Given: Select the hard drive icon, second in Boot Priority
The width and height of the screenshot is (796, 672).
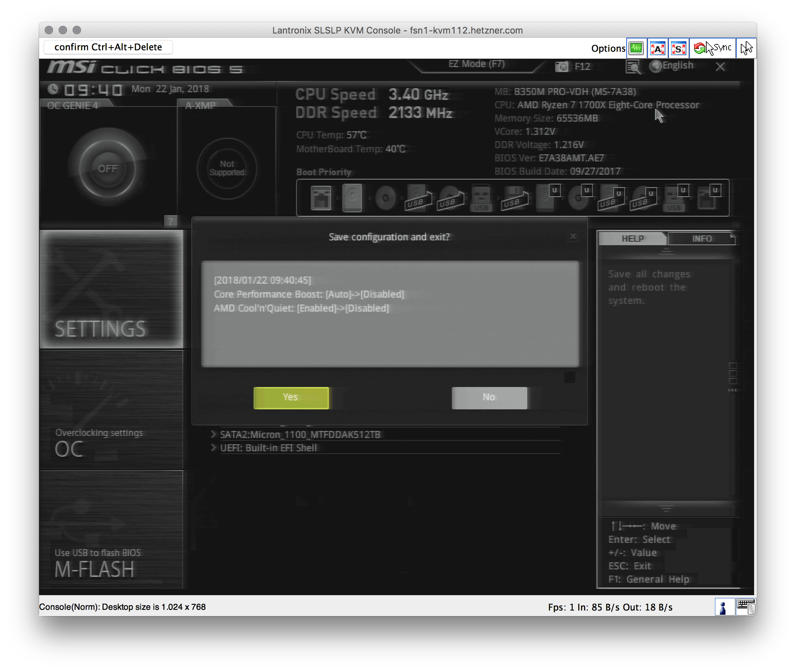Looking at the screenshot, I should pos(352,198).
